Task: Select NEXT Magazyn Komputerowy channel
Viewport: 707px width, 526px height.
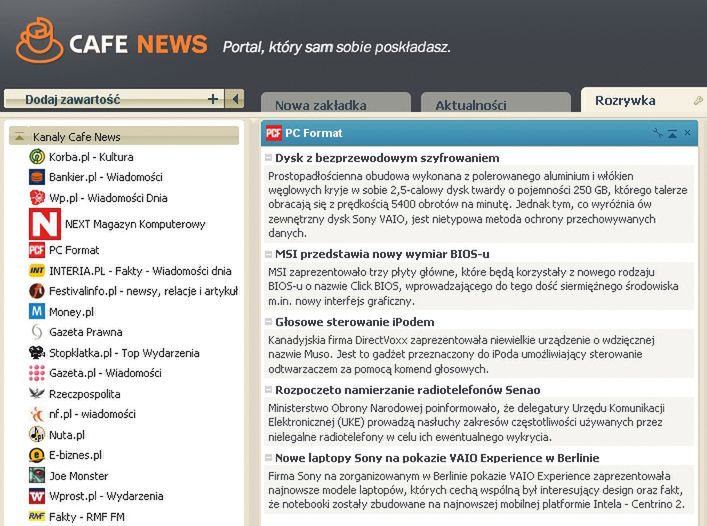Action: (x=135, y=224)
